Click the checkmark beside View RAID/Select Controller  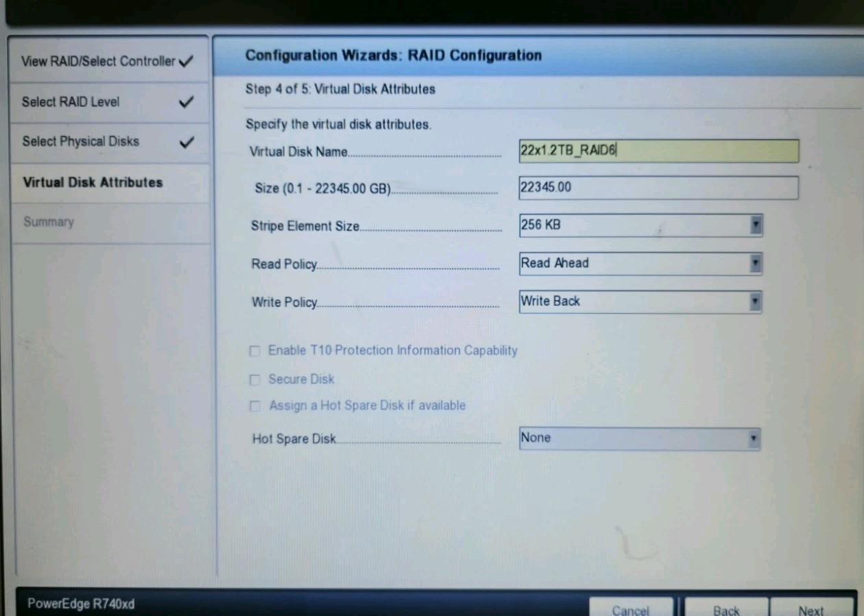pyautogui.click(x=186, y=60)
